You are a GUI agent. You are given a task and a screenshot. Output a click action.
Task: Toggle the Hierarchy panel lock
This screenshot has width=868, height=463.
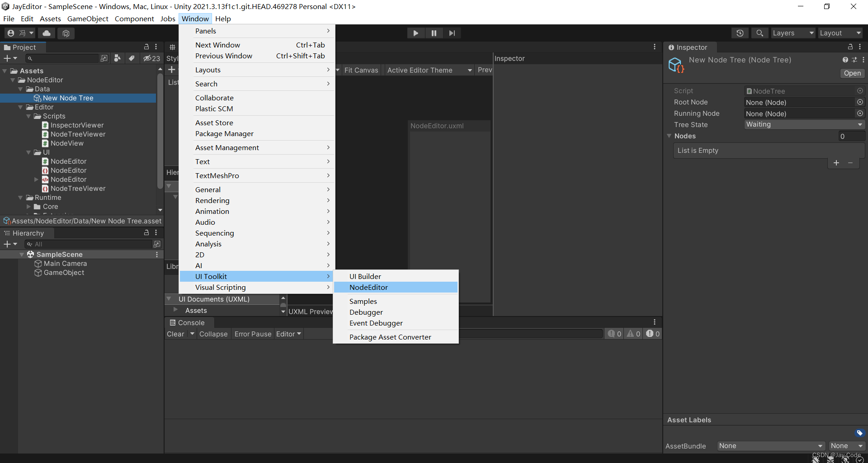pyautogui.click(x=146, y=232)
